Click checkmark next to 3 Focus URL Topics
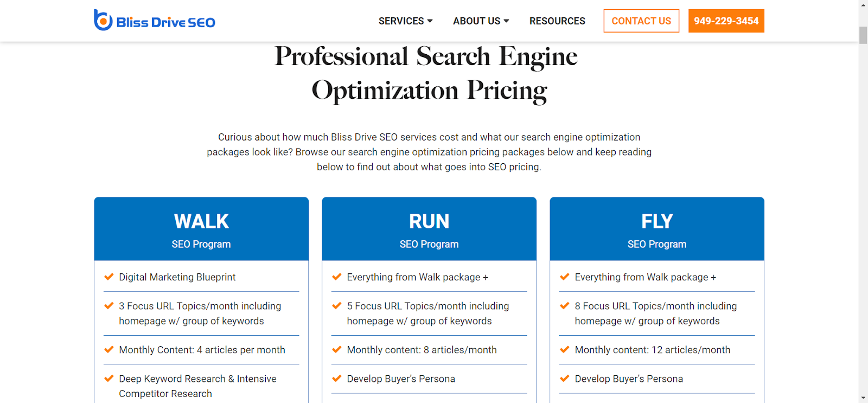868x403 pixels. (x=109, y=306)
